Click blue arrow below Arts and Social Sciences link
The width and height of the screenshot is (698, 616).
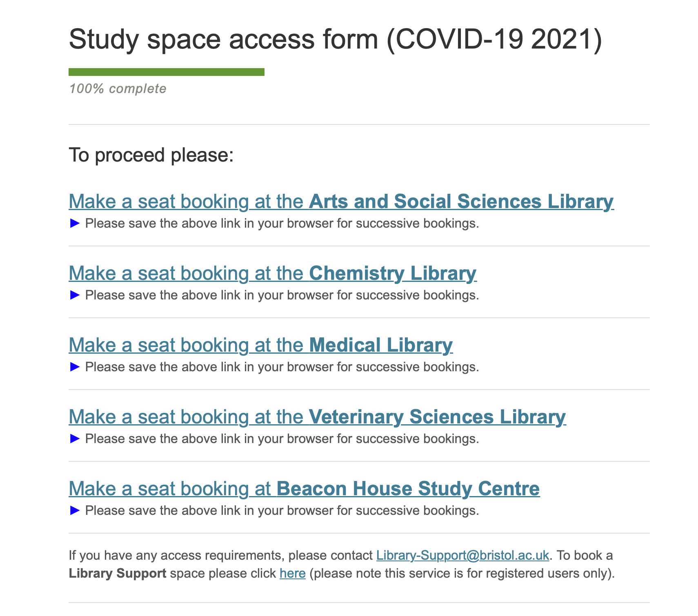(75, 224)
